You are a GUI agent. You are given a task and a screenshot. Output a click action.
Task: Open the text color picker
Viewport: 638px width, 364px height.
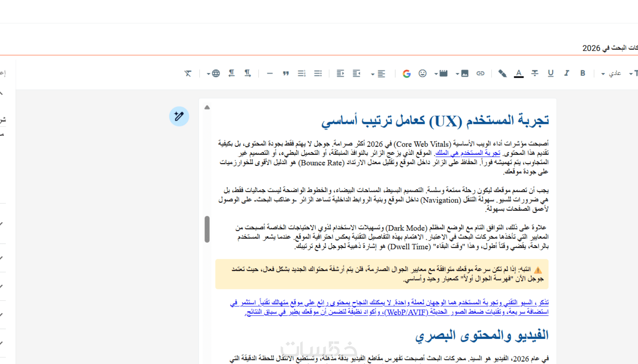coord(519,74)
